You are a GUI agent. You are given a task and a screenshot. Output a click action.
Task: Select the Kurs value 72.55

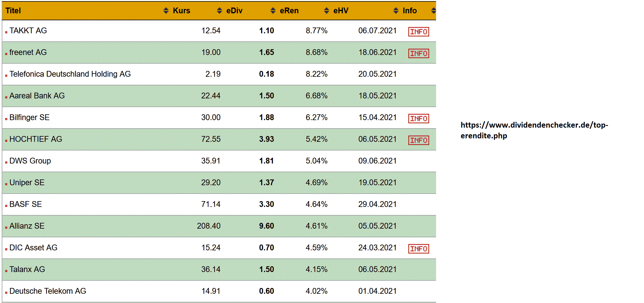[211, 139]
